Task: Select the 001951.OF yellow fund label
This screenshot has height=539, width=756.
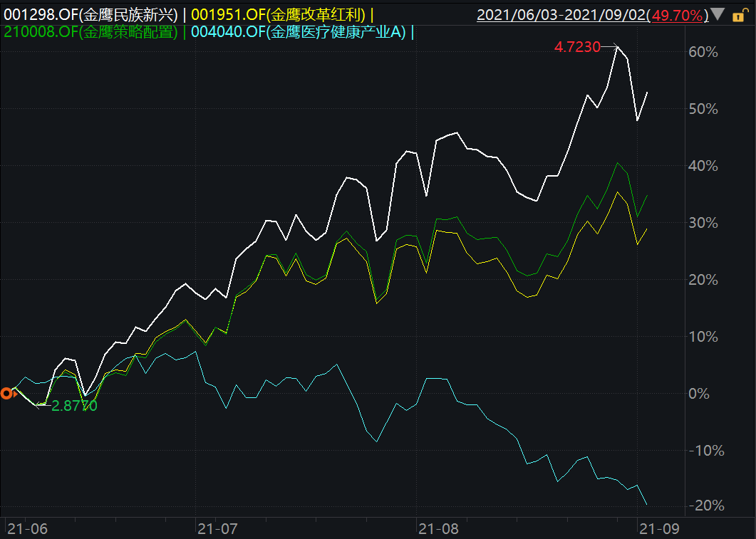Action: point(278,15)
